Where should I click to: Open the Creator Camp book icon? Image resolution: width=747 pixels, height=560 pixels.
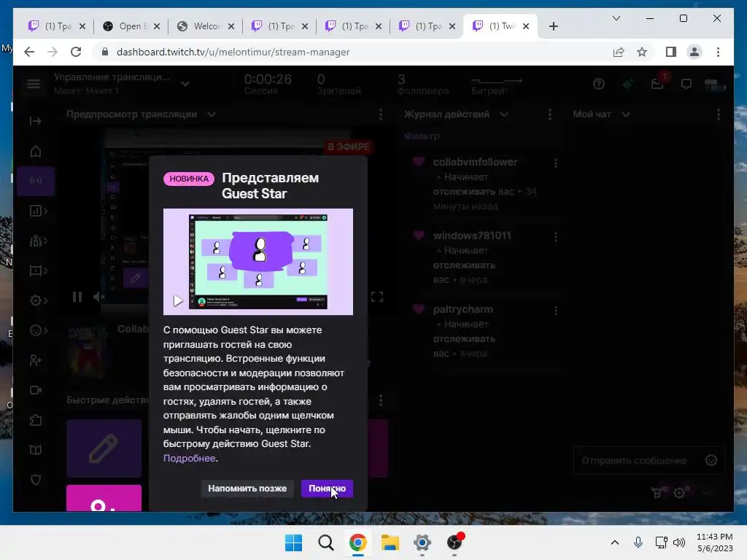pos(35,450)
